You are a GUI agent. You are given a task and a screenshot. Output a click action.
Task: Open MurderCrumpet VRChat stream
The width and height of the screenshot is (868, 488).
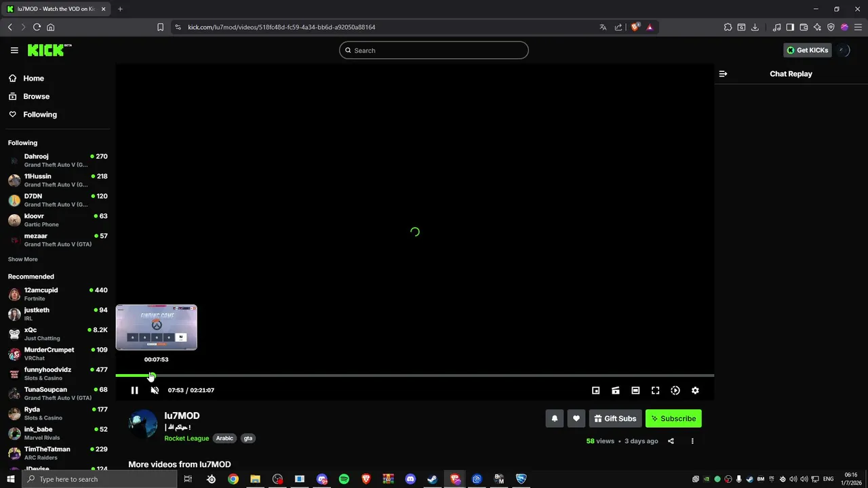(x=57, y=354)
